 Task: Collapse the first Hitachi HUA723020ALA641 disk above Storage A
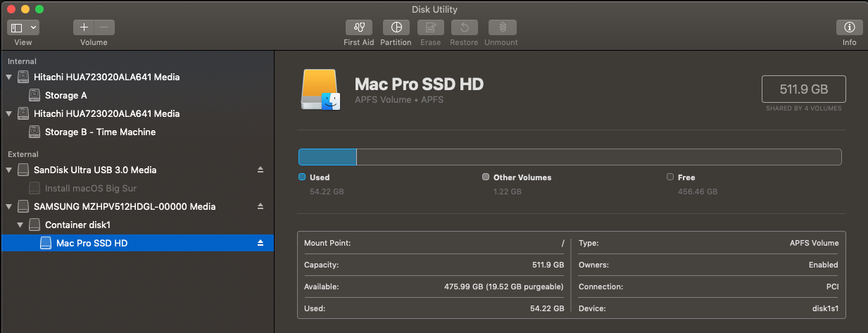point(9,77)
